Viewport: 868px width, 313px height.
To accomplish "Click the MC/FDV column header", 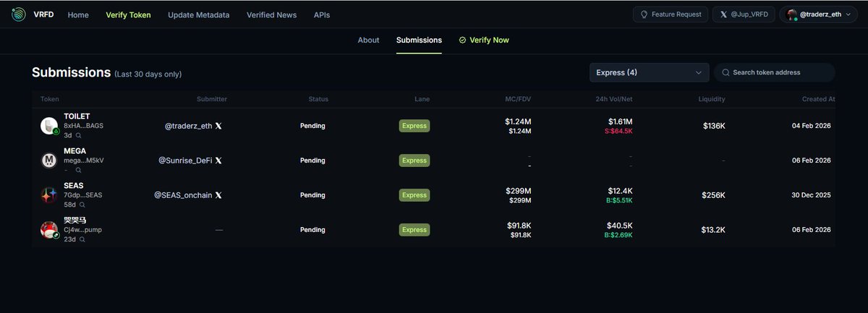I will coord(518,99).
